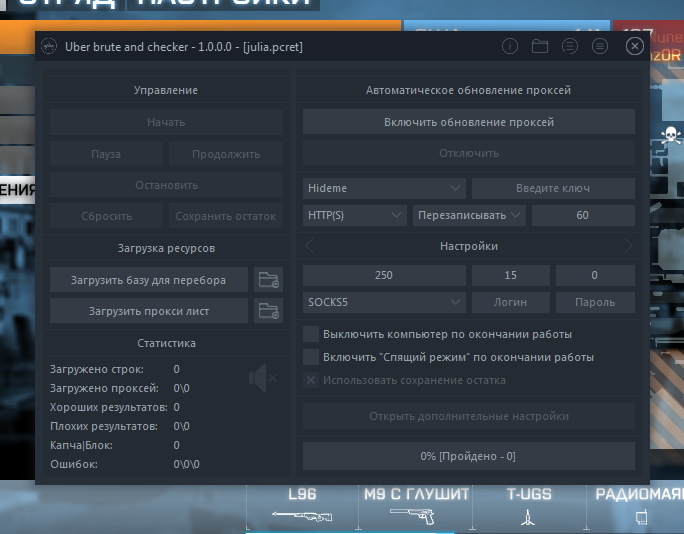Click the Пауза button
684x534 pixels.
click(x=106, y=154)
